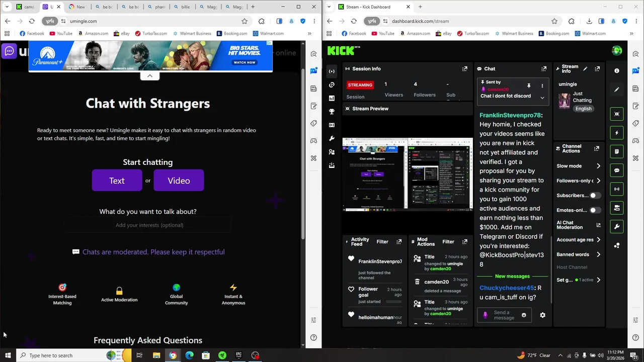The width and height of the screenshot is (644, 362).
Task: Toggle the stream preview widget icon in right toolbar
Action: click(x=617, y=114)
